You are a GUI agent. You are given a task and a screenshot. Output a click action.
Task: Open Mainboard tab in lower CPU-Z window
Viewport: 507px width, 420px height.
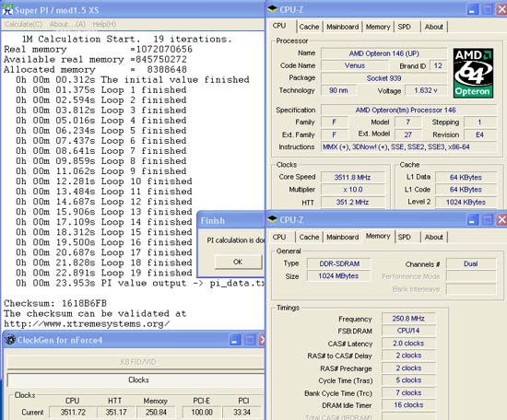click(342, 237)
